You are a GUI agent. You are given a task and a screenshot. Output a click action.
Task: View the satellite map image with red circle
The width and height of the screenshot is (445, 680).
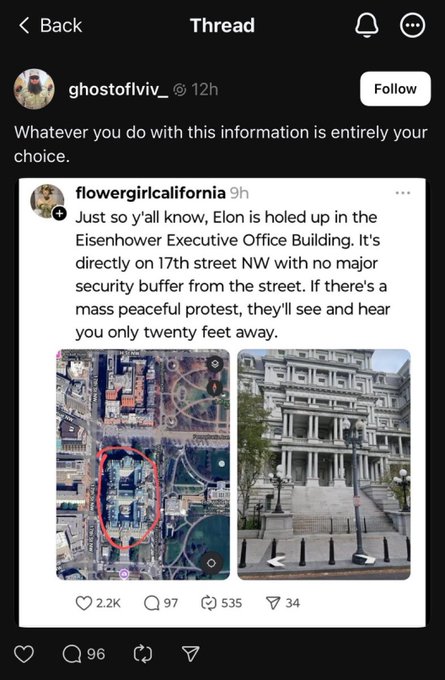click(x=143, y=464)
